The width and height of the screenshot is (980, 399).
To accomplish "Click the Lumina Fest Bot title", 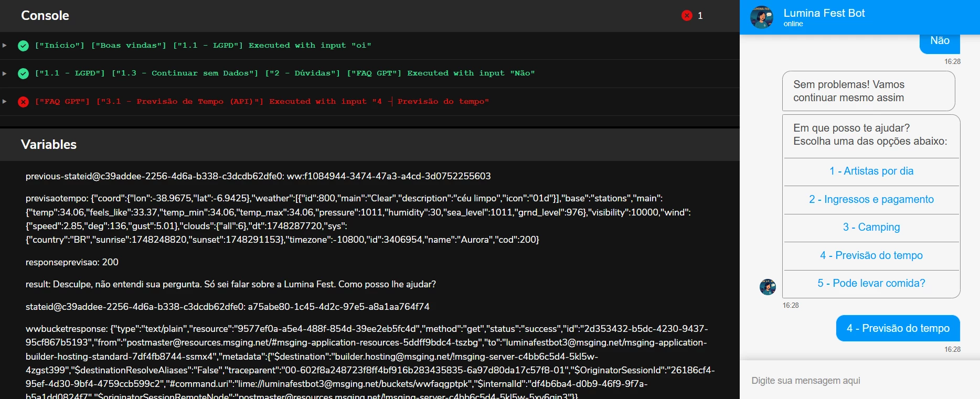I will pyautogui.click(x=824, y=13).
